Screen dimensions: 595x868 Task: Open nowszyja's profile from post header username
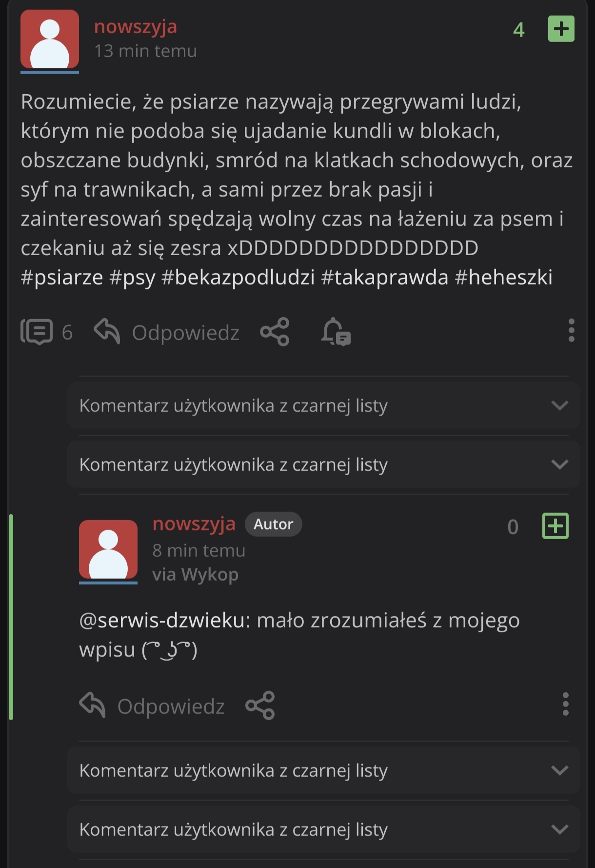tap(136, 27)
